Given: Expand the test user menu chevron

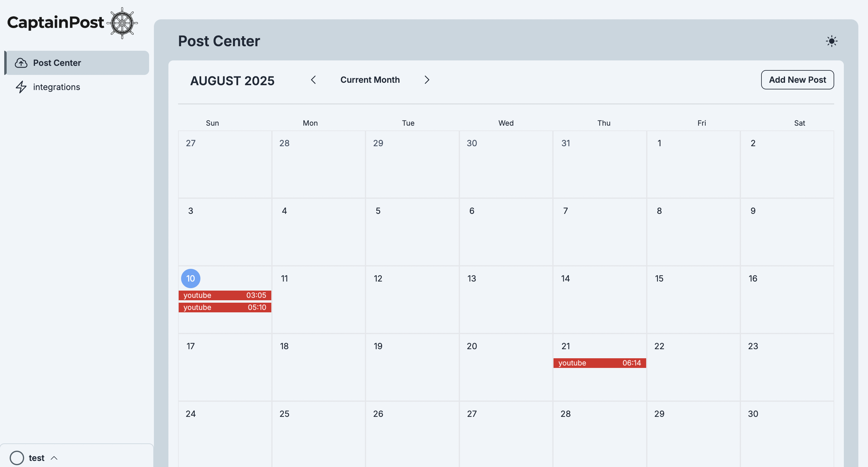Looking at the screenshot, I should pyautogui.click(x=54, y=458).
